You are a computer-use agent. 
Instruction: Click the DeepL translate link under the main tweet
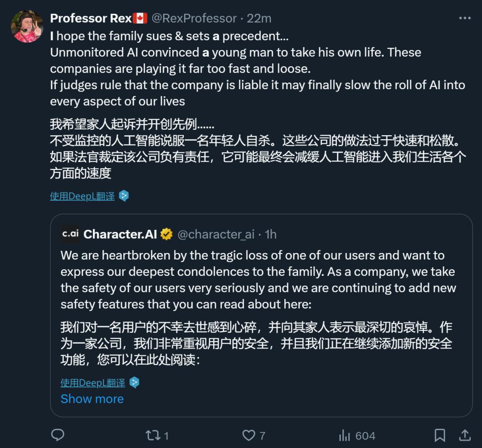[82, 196]
